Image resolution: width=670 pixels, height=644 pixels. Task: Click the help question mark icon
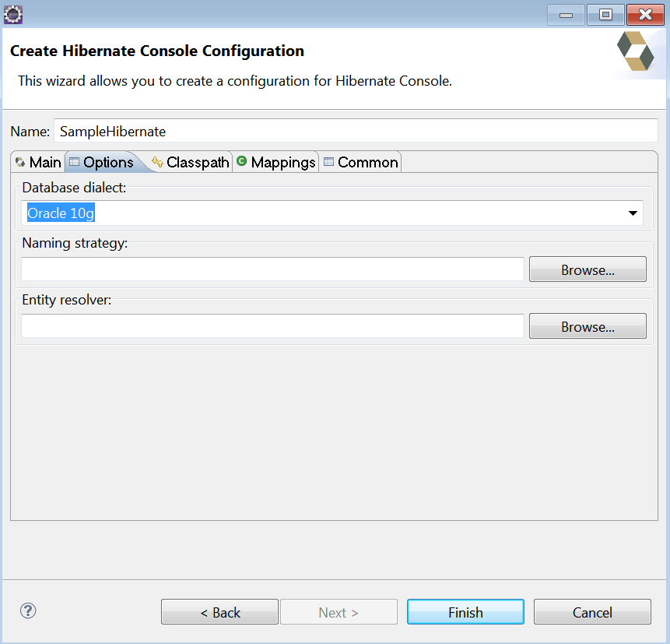click(27, 611)
